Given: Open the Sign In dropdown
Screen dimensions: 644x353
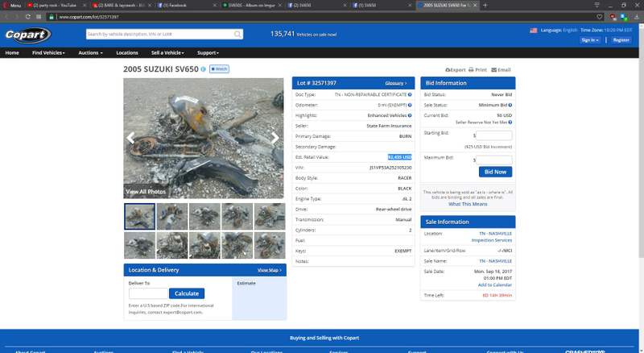Looking at the screenshot, I should click(590, 40).
